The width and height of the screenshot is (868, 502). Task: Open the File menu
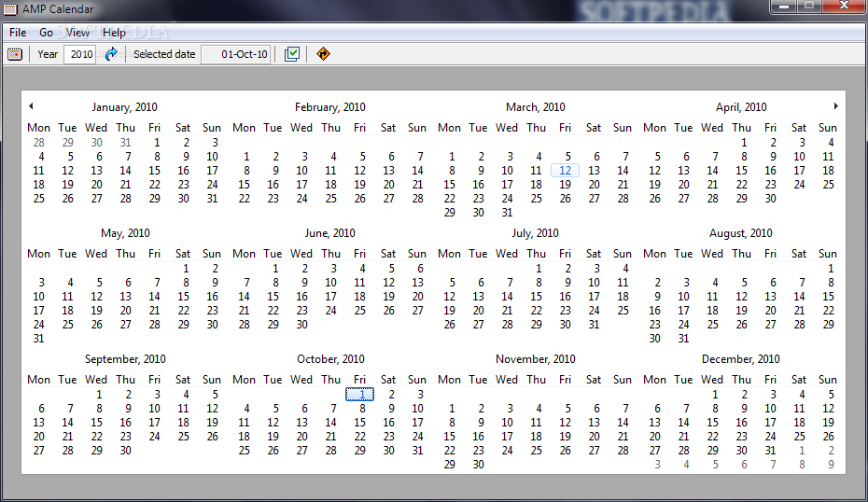[x=18, y=33]
